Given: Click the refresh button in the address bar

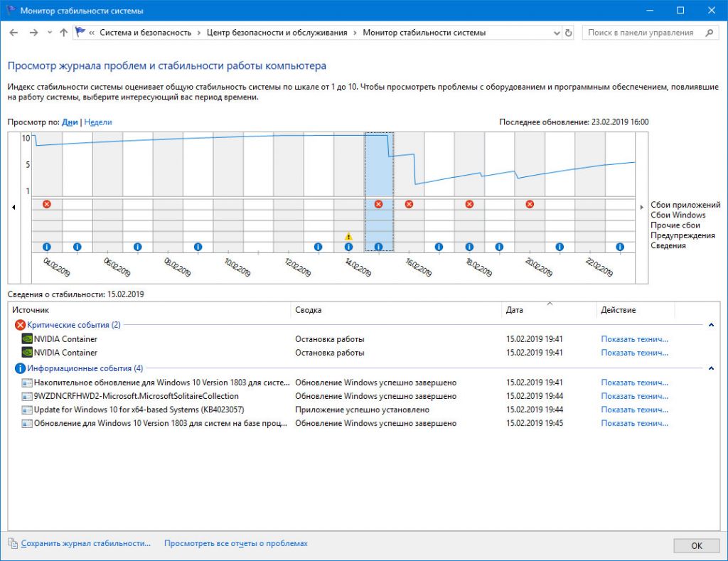Looking at the screenshot, I should 568,33.
